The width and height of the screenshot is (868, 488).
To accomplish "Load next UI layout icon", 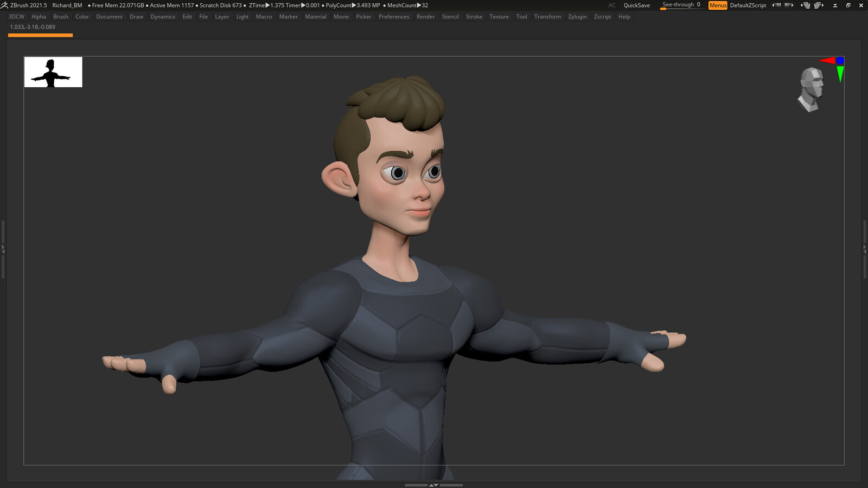I will tap(819, 5).
